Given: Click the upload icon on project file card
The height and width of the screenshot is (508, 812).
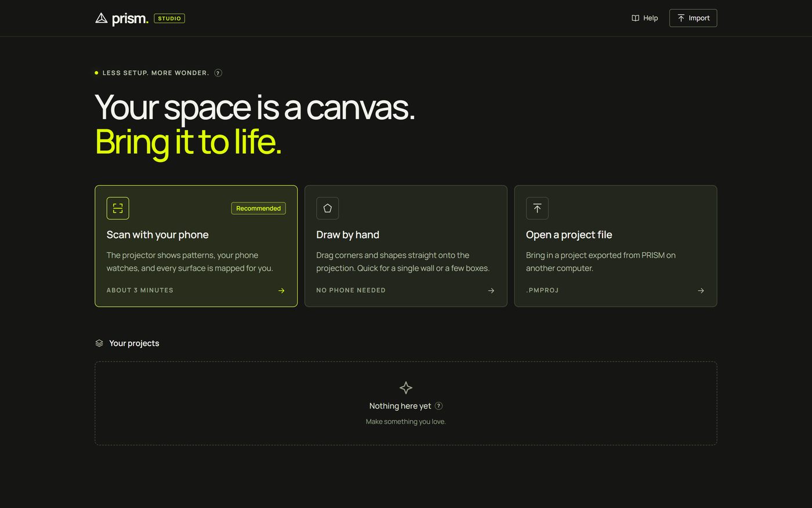Looking at the screenshot, I should point(537,208).
